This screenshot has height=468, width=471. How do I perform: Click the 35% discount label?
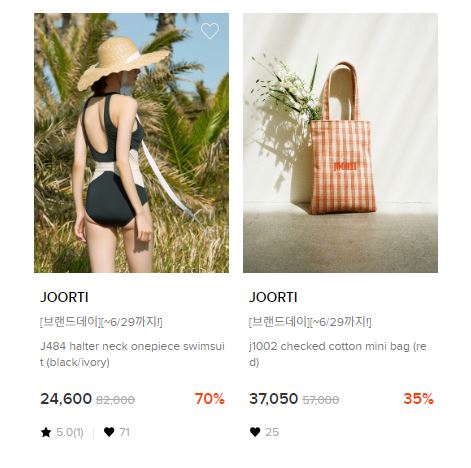click(418, 399)
